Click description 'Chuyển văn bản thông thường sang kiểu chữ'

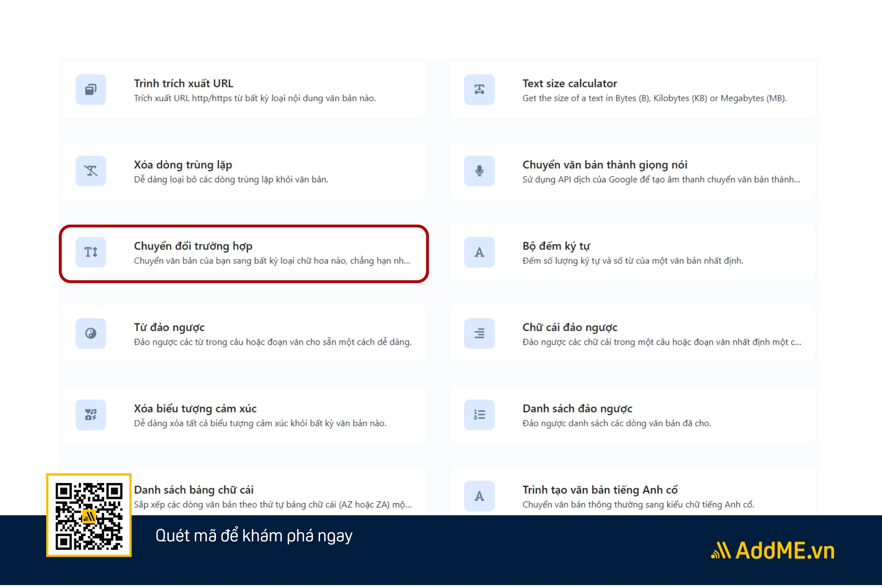tap(638, 505)
